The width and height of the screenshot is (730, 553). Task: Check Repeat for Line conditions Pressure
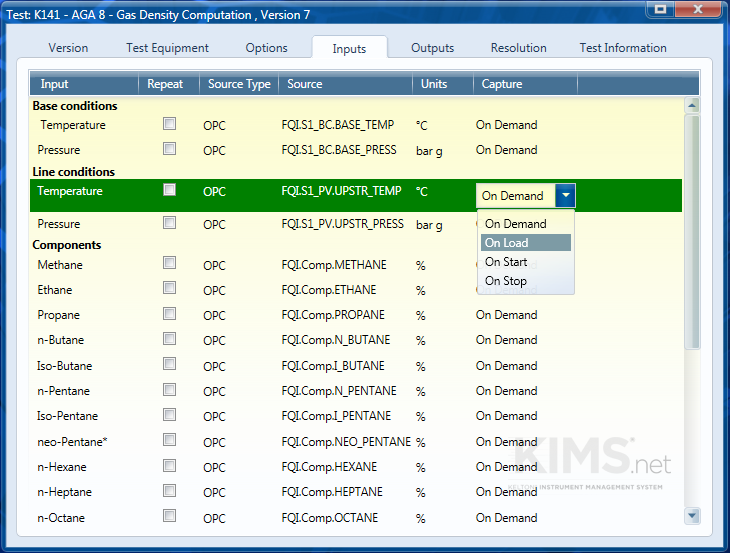(x=169, y=223)
